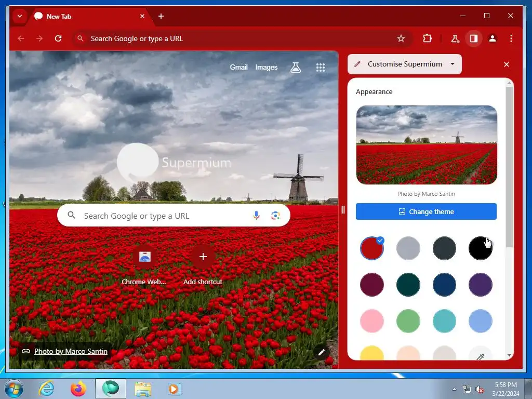The image size is (532, 399).
Task: Select the pink color swatch
Action: click(x=372, y=321)
